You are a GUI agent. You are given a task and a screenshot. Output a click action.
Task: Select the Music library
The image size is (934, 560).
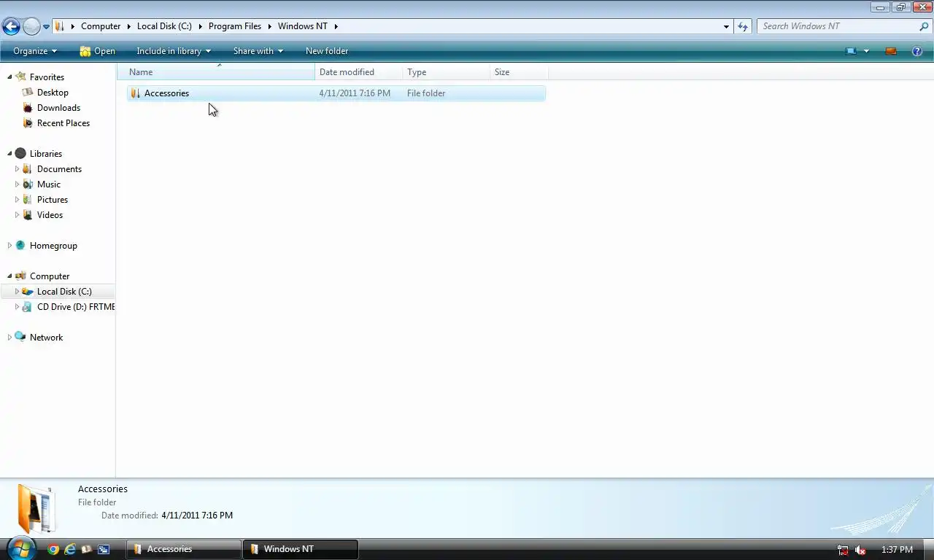(49, 184)
